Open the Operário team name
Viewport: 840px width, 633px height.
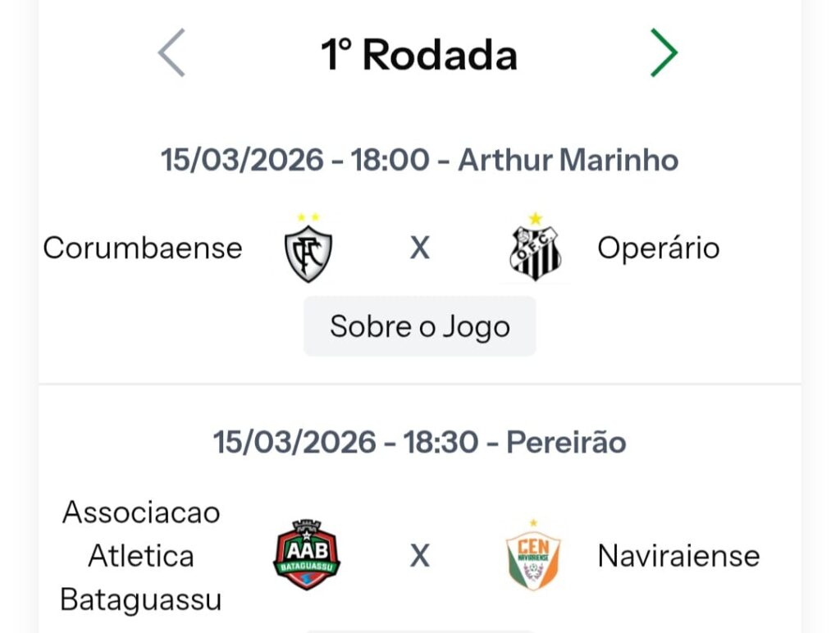[658, 248]
